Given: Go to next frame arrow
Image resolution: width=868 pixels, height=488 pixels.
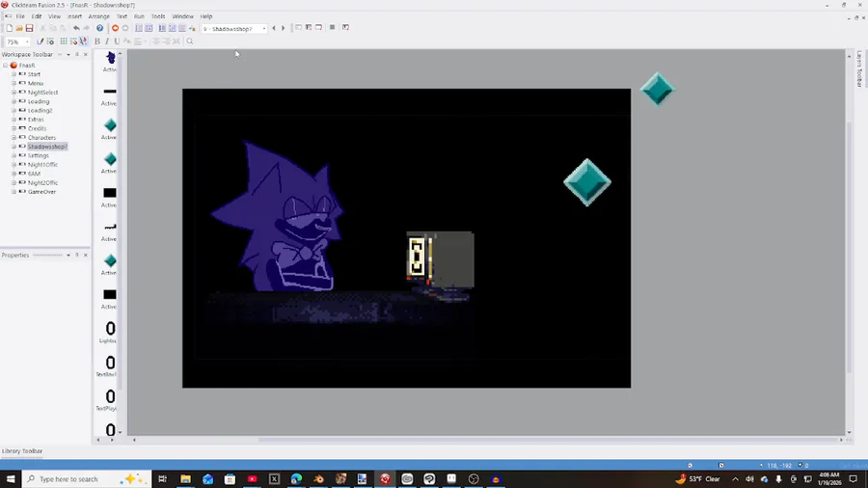Looking at the screenshot, I should click(x=284, y=28).
